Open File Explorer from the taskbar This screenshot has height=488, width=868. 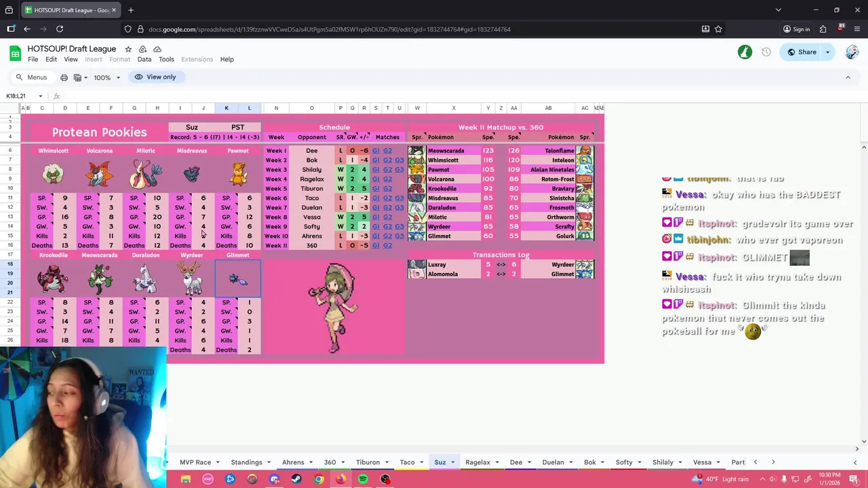pyautogui.click(x=185, y=479)
